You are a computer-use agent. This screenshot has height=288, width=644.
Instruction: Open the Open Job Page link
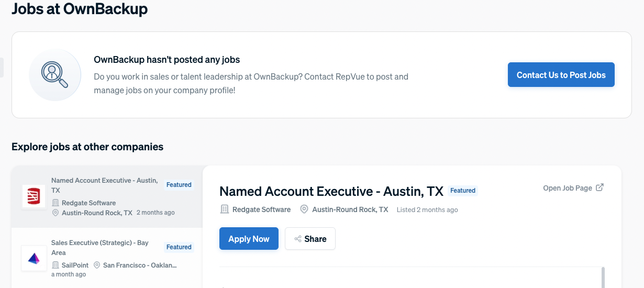[568, 188]
